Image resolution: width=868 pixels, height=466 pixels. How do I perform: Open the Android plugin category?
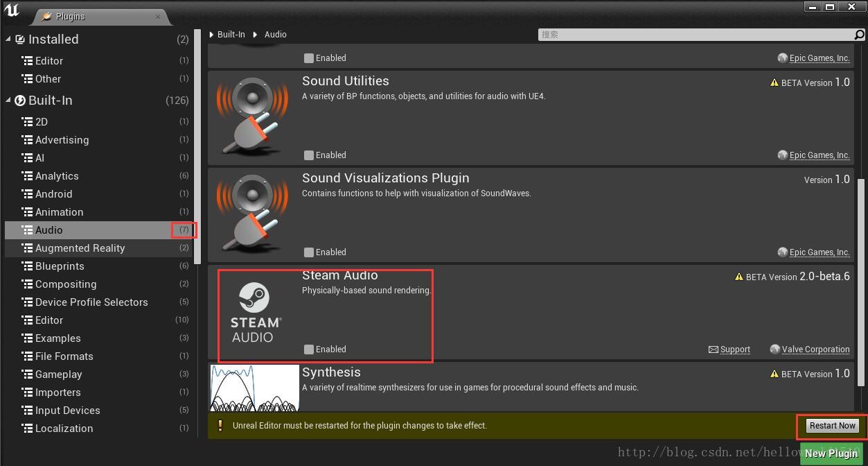pyautogui.click(x=98, y=194)
